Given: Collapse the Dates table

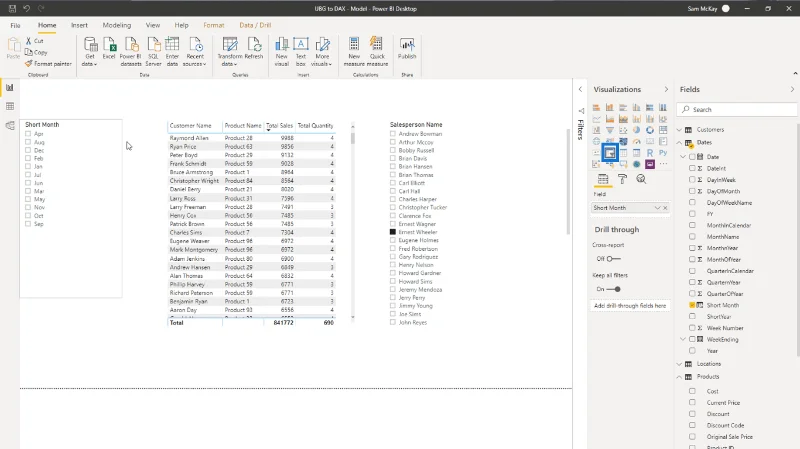Looking at the screenshot, I should click(x=680, y=142).
